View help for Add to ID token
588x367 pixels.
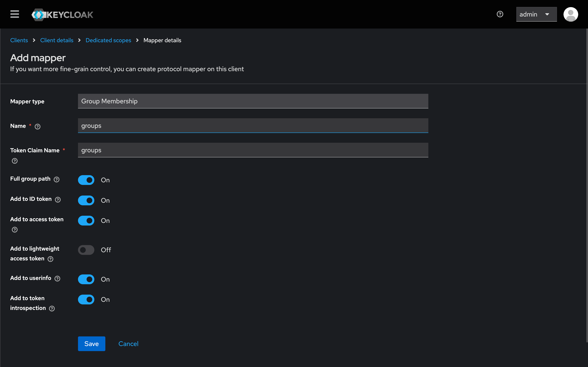click(58, 200)
